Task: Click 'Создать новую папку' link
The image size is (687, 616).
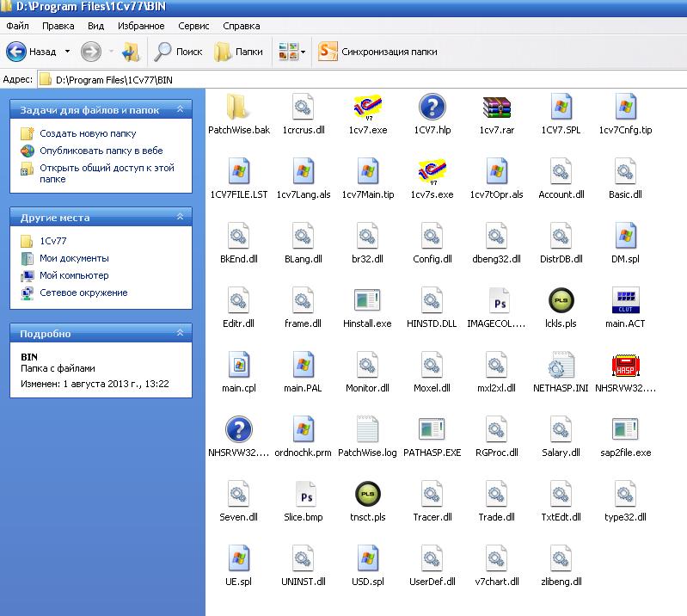Action: tap(87, 133)
